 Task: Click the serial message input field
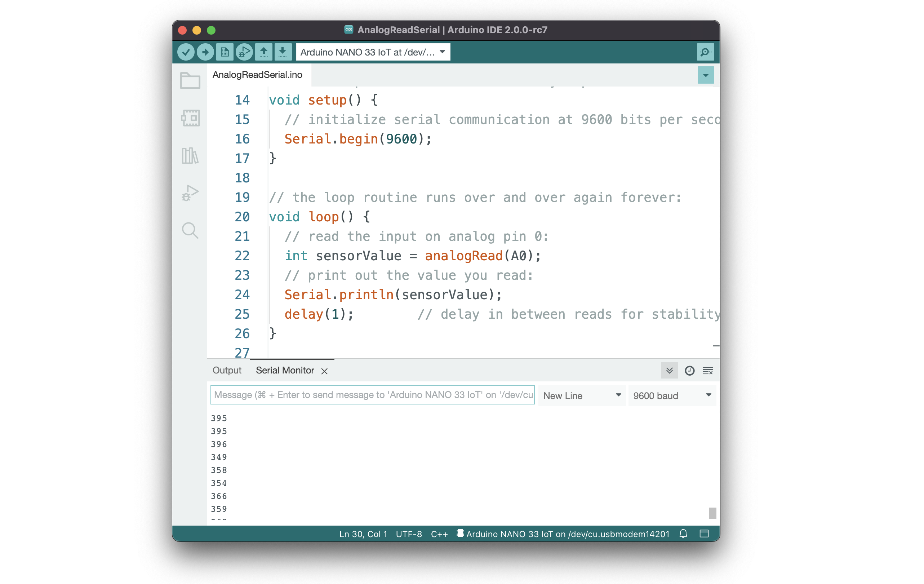click(x=372, y=395)
